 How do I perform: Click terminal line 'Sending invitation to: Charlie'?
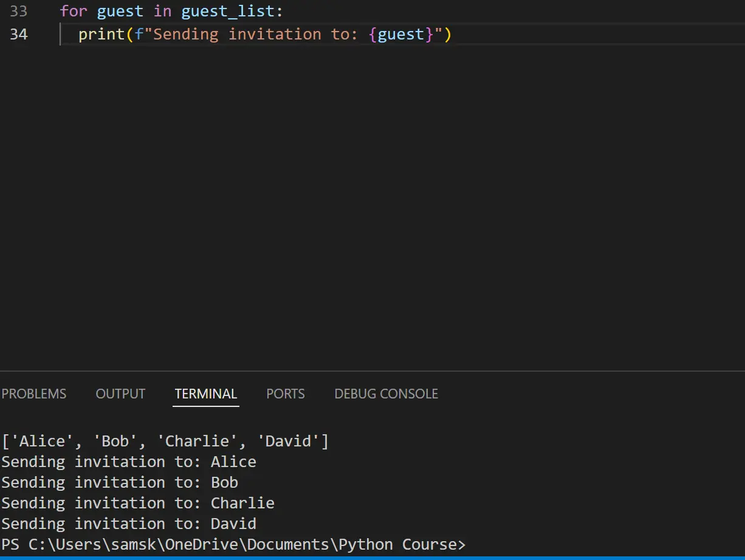tap(138, 503)
